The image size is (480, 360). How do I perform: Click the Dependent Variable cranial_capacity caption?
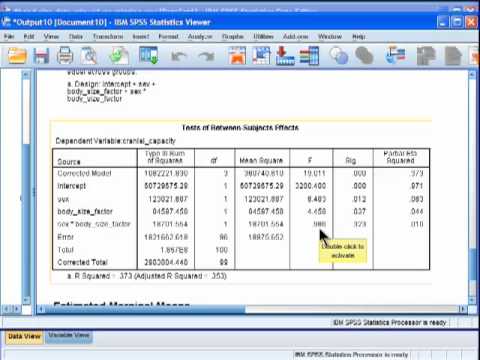pos(115,141)
